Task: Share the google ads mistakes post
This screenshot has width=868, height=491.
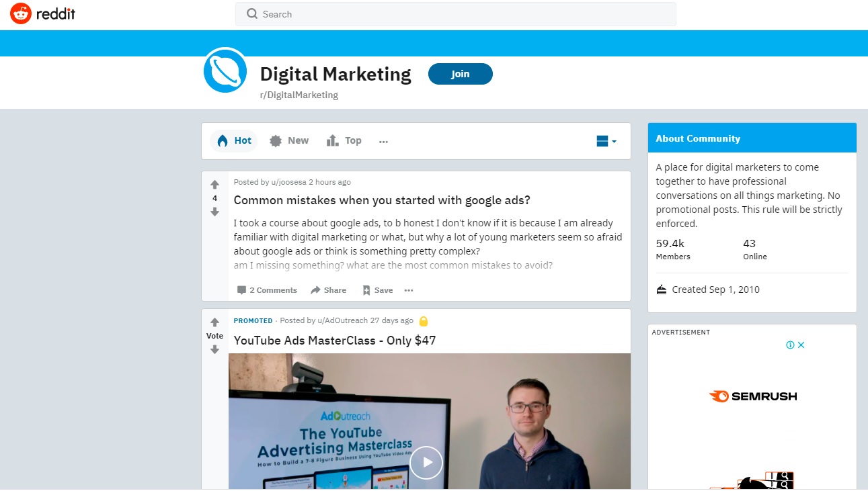Action: (328, 290)
